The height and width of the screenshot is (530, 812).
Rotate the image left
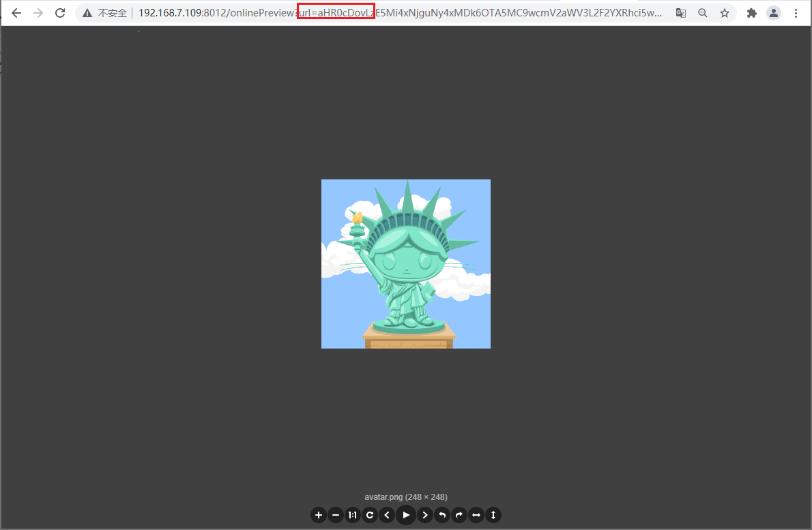coord(442,515)
